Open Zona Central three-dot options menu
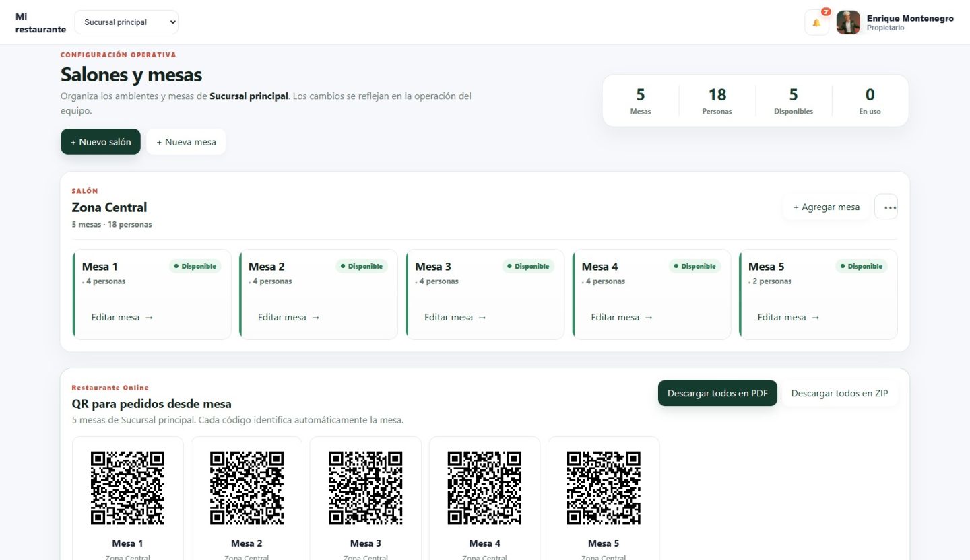Screen dimensions: 970x560 coord(886,207)
